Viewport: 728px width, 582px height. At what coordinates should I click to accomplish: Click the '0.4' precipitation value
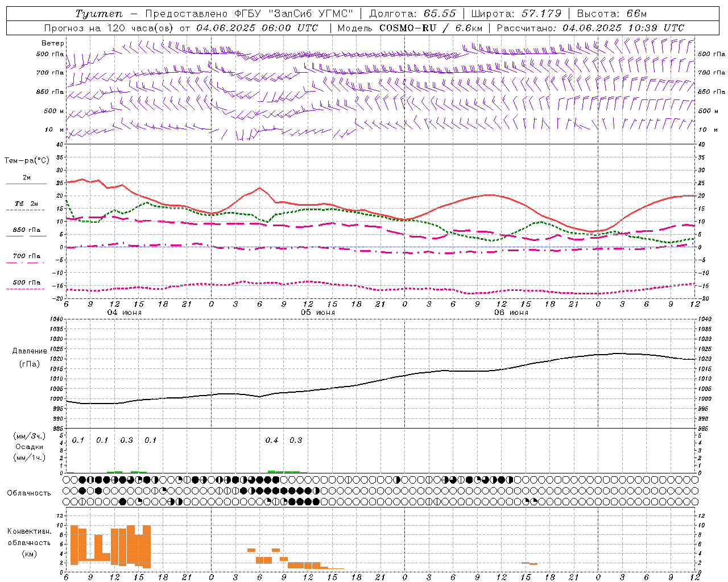click(x=272, y=440)
